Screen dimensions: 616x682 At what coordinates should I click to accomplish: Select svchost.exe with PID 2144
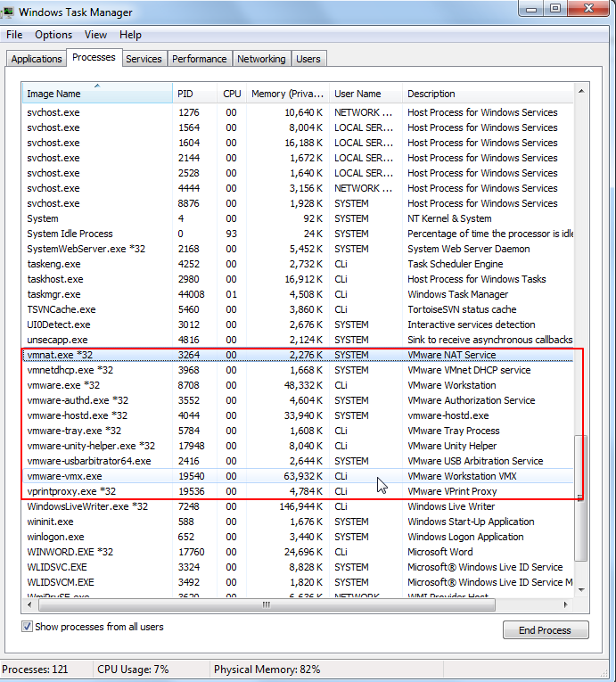(x=298, y=158)
